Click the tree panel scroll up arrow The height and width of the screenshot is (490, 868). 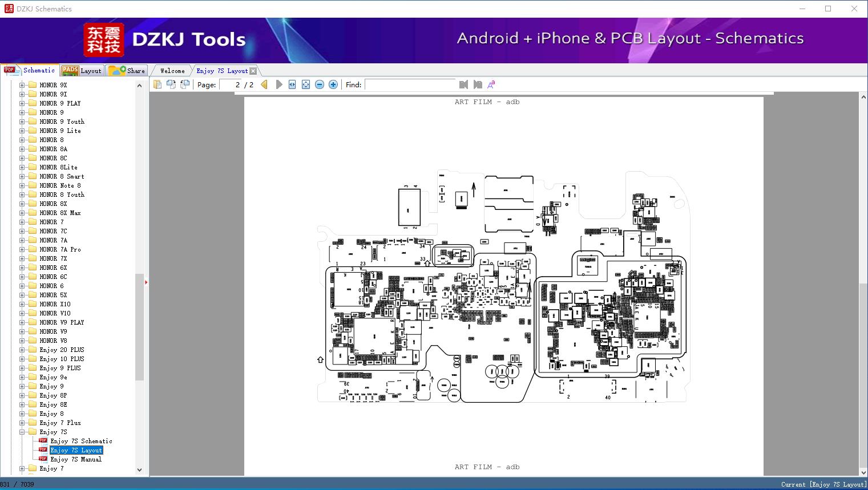[x=139, y=86]
